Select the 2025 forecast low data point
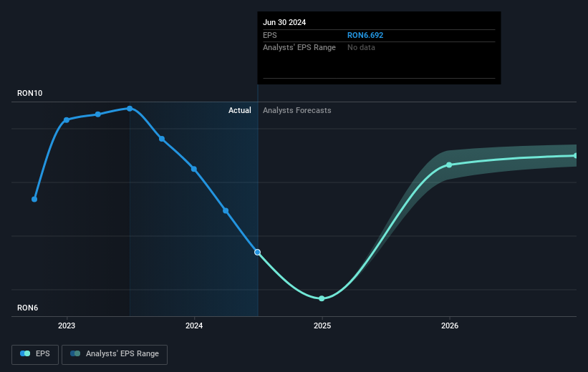The image size is (588, 372). coord(322,298)
